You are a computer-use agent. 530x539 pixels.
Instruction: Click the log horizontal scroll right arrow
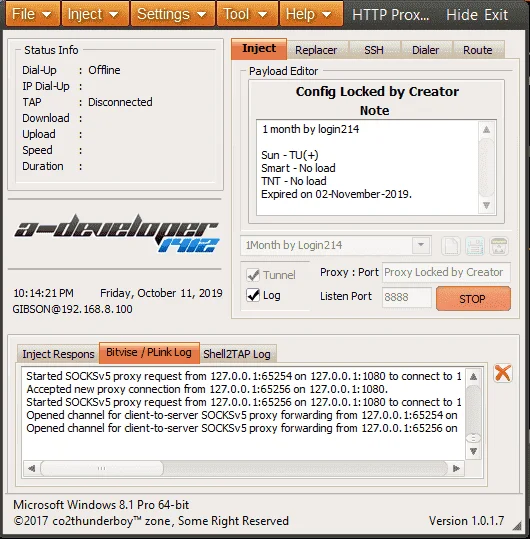coord(456,469)
